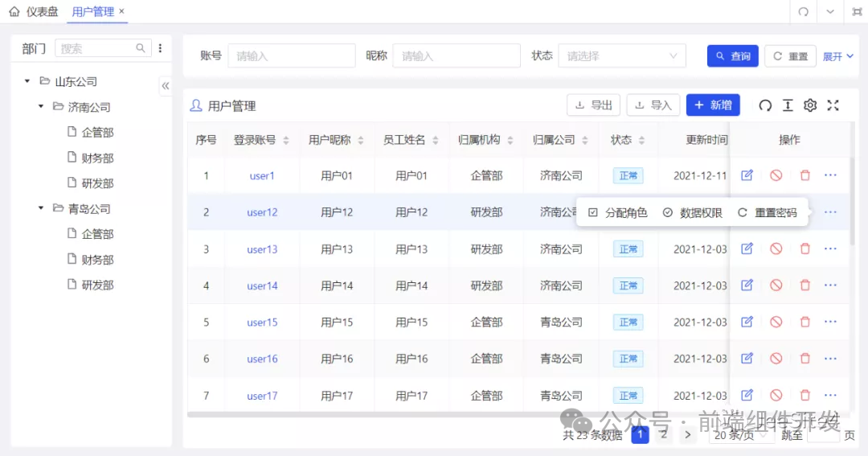Select 研发部 under 青岛公司
868x456 pixels.
(97, 285)
